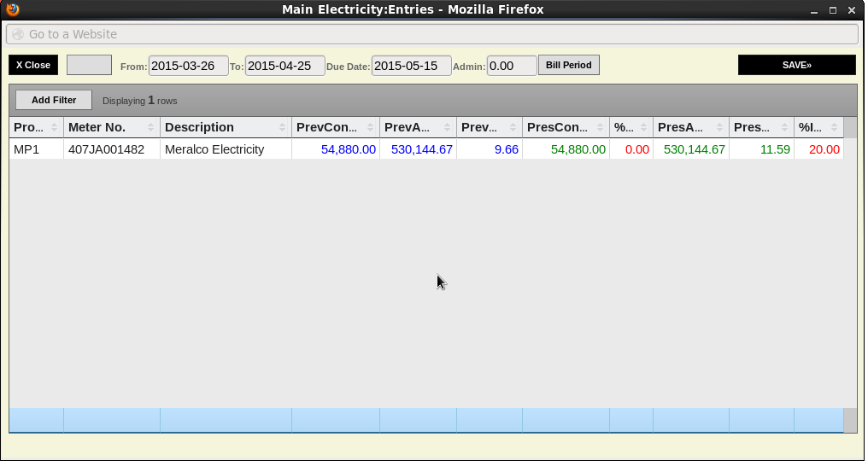Sort by Meter No. column arrows
Viewport: 868px width, 466px height.
[x=151, y=127]
